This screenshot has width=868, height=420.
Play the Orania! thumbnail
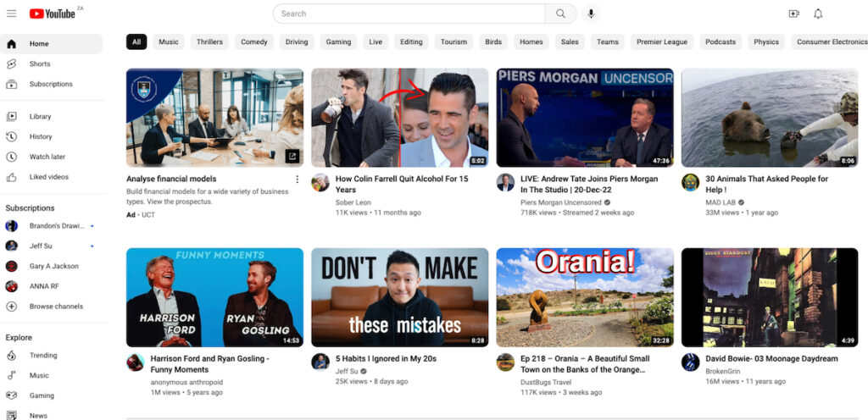pyautogui.click(x=585, y=297)
